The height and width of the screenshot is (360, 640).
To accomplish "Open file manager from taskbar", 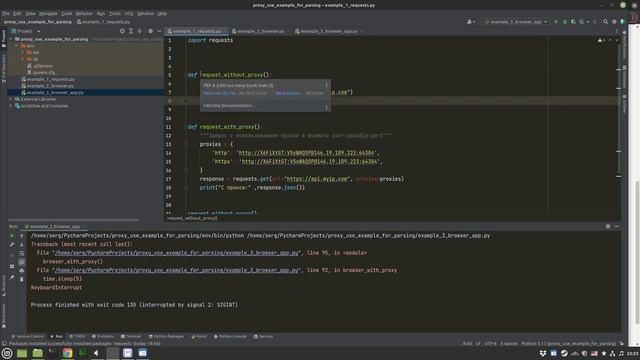I will [x=38, y=353].
